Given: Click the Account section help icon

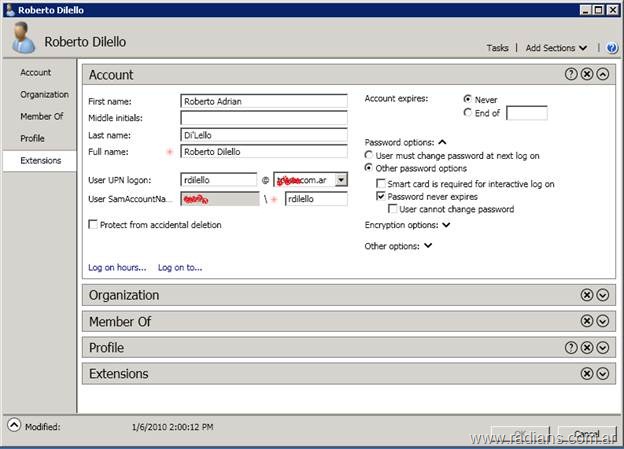Looking at the screenshot, I should tap(571, 75).
